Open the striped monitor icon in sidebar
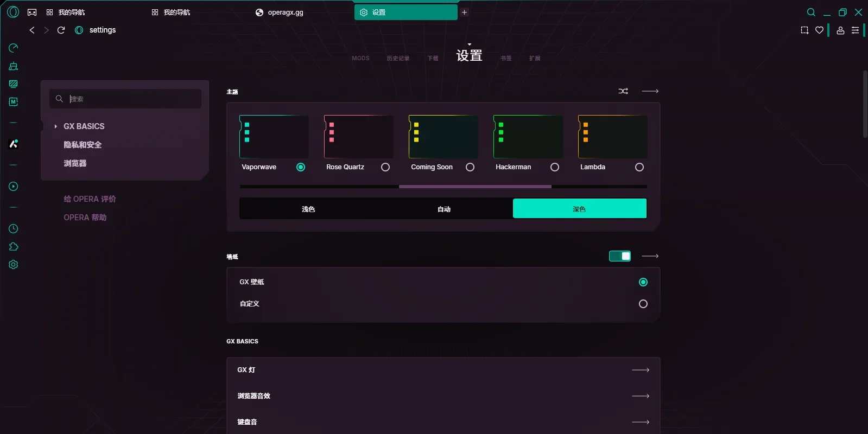This screenshot has height=434, width=868. 14,84
